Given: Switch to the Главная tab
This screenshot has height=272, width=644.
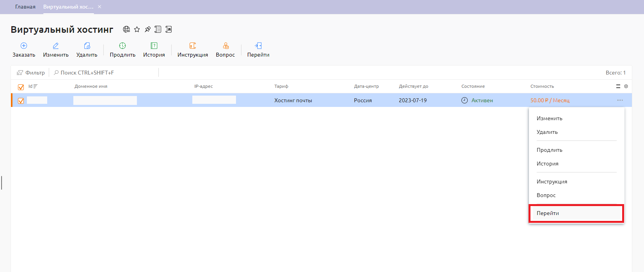Looking at the screenshot, I should pos(25,7).
